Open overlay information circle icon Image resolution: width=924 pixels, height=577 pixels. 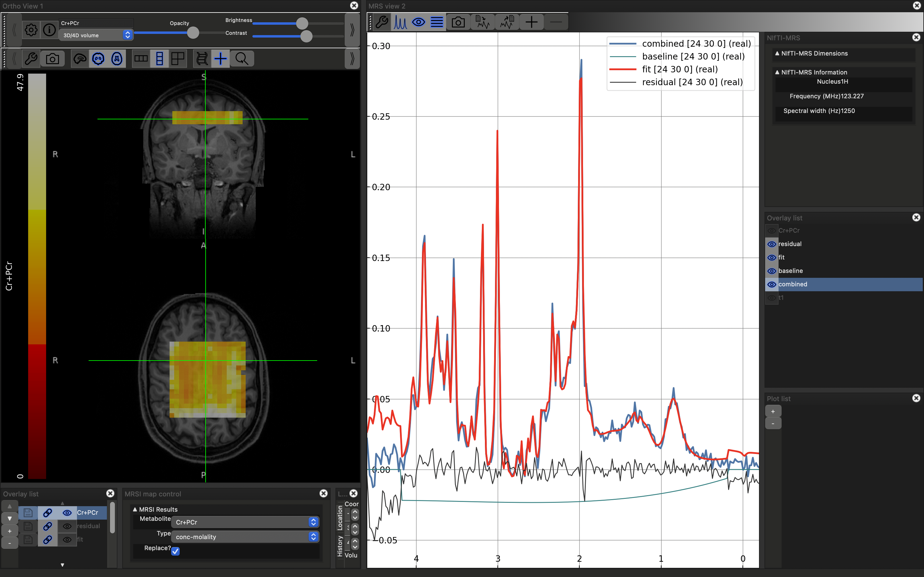pos(49,30)
